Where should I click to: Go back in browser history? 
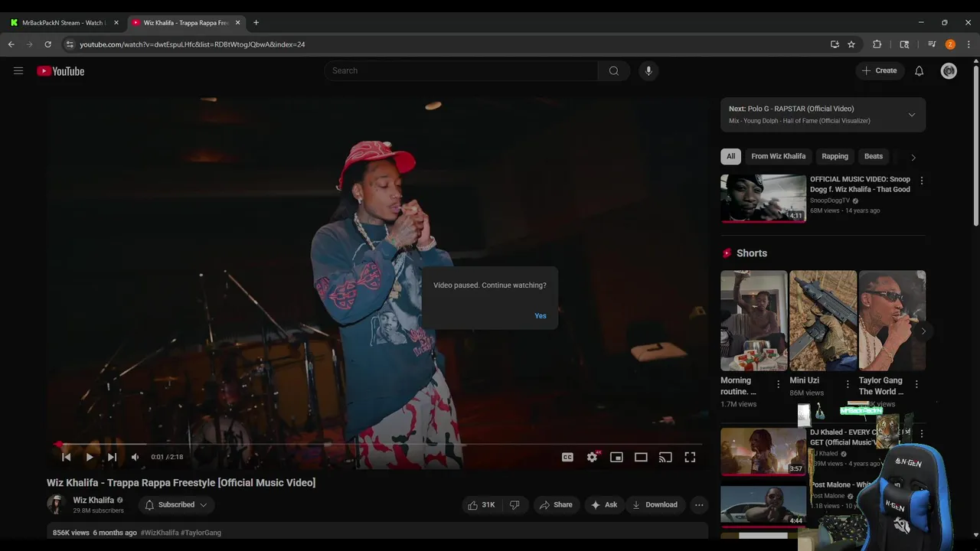[x=11, y=44]
